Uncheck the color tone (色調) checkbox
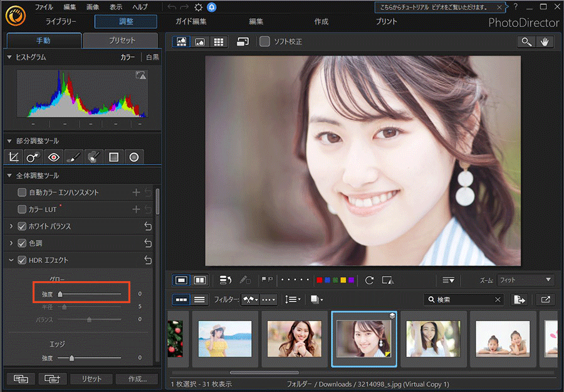The width and height of the screenshot is (564, 392). tap(22, 243)
